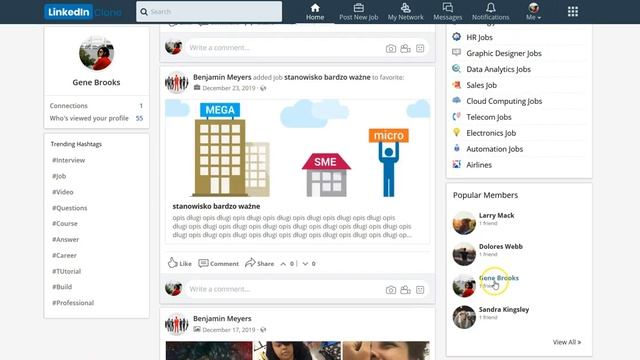640x360 pixels.
Task: Select the #Career hashtag
Action: tap(64, 256)
